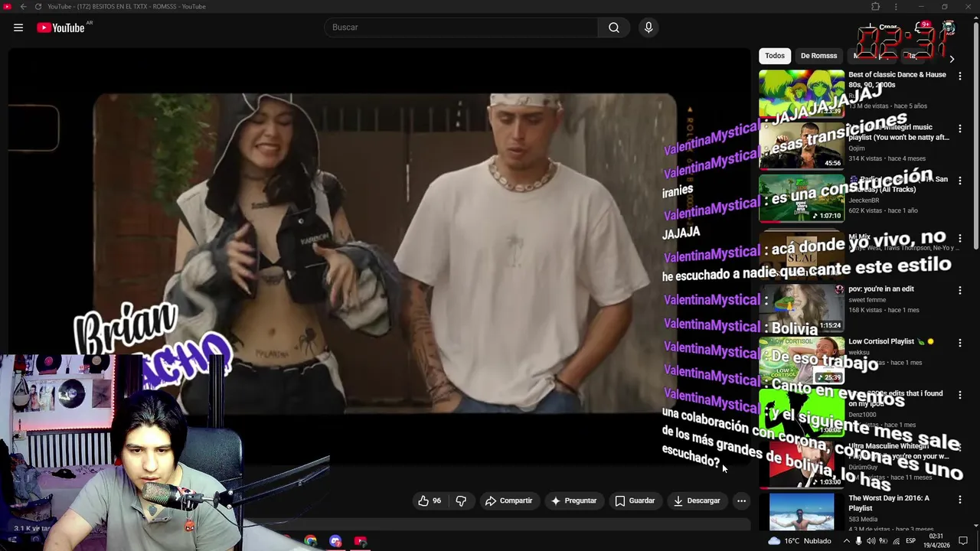Open the notifications bell showing 9+

pyautogui.click(x=922, y=28)
